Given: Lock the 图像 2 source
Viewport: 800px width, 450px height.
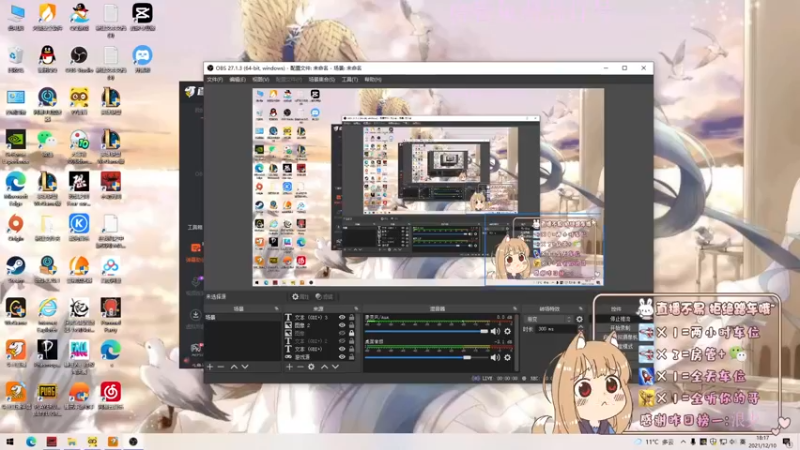Looking at the screenshot, I should click(352, 325).
